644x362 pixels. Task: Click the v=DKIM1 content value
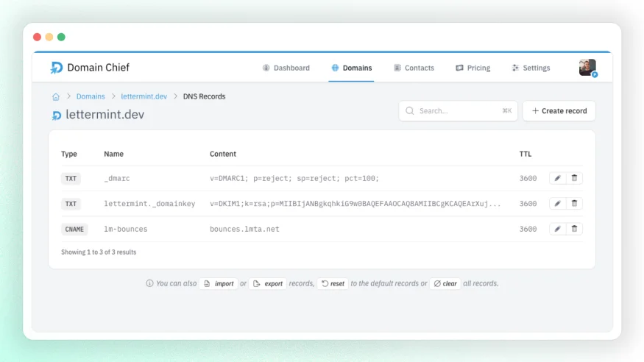pyautogui.click(x=355, y=204)
